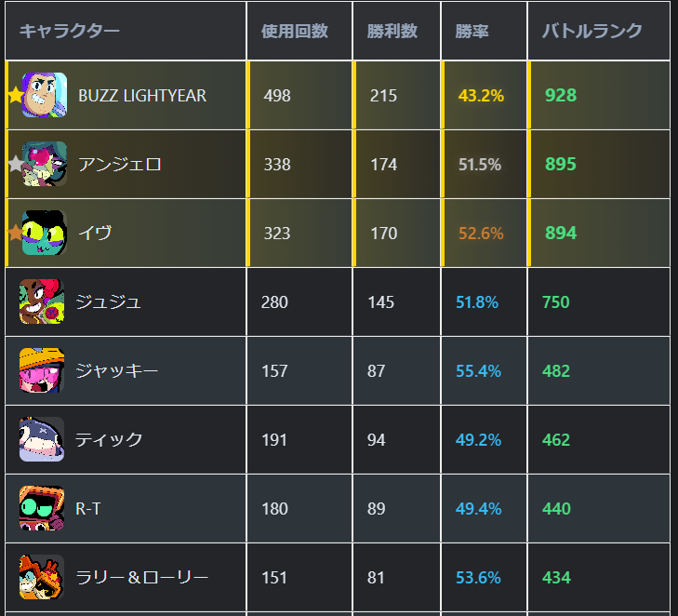
Task: Sort by the 使用回数 column header
Action: click(x=295, y=31)
